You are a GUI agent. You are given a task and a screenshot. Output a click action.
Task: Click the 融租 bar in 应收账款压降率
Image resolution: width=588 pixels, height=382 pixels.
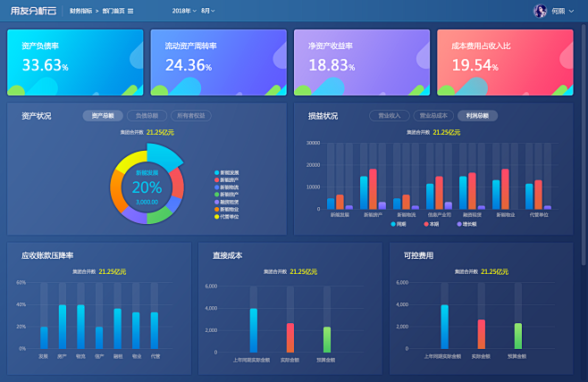(x=117, y=328)
